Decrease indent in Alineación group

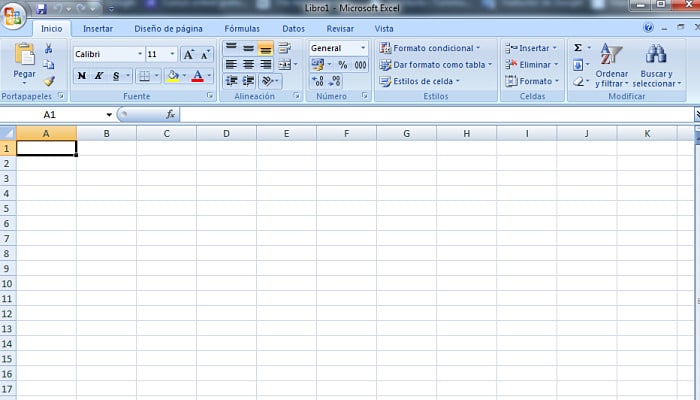tap(231, 81)
